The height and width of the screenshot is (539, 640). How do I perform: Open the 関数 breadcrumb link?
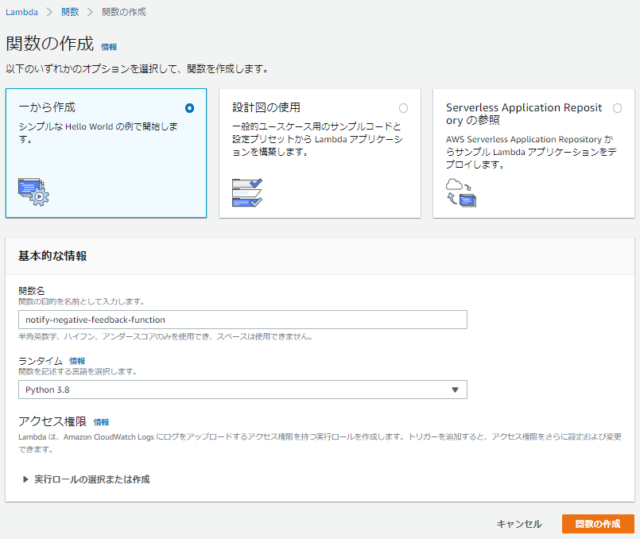pyautogui.click(x=70, y=12)
